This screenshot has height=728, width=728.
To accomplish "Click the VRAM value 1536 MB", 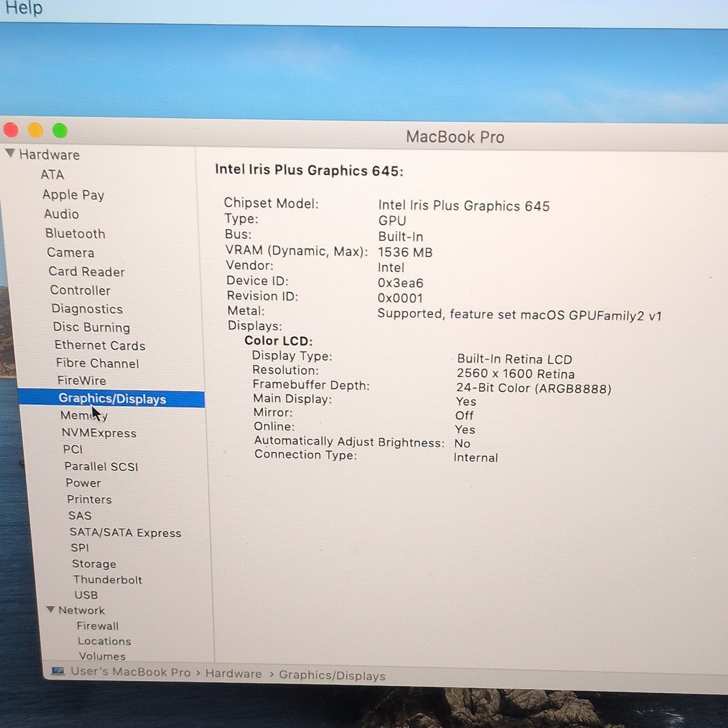I will [x=405, y=252].
